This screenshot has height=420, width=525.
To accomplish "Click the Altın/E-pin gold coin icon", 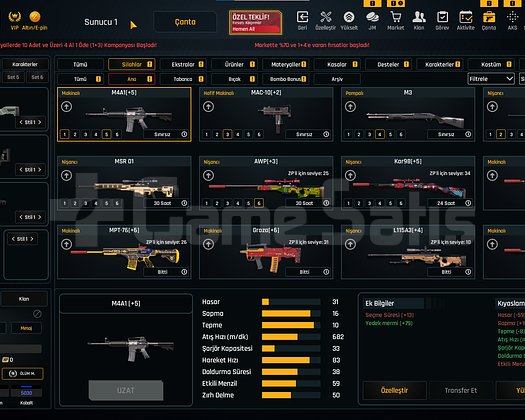I will pyautogui.click(x=35, y=16).
